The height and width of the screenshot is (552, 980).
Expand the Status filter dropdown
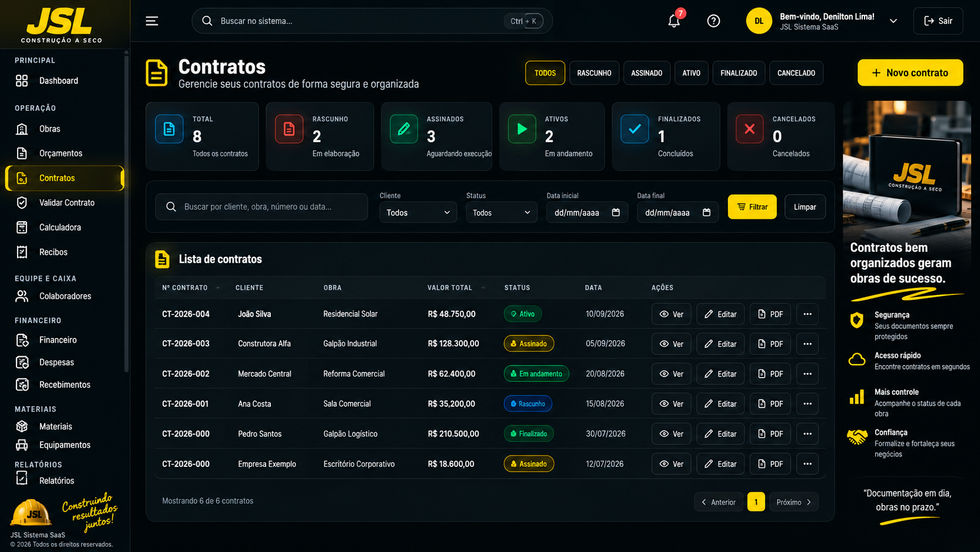501,212
